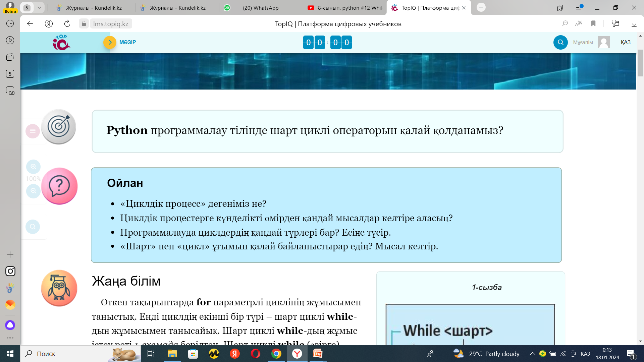Image resolution: width=644 pixels, height=362 pixels.
Task: Switch to the WhatsApp tab
Action: coord(260,8)
